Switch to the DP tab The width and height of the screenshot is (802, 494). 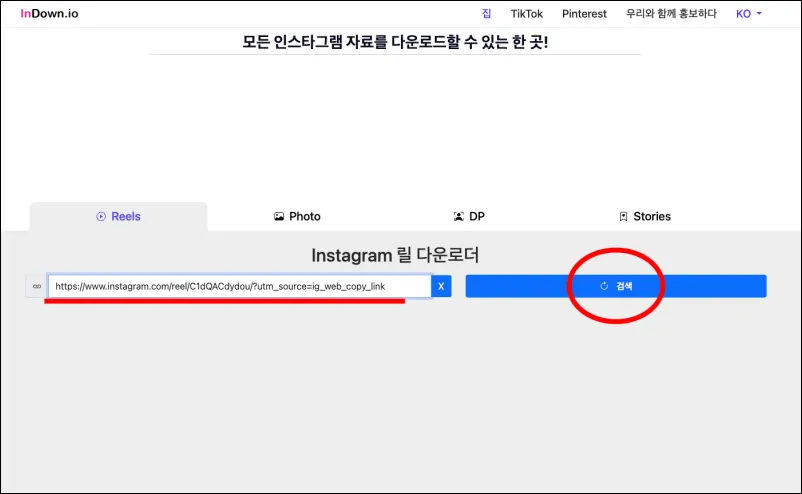[469, 216]
